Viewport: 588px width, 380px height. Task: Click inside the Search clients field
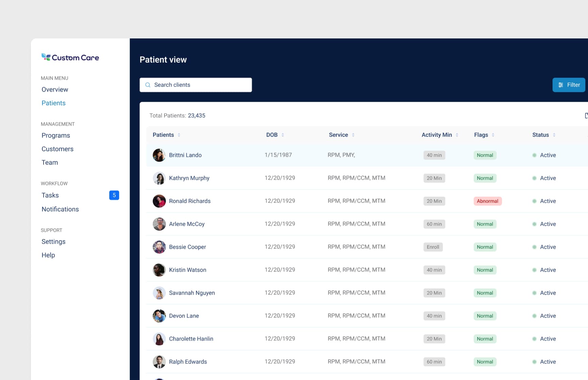196,85
